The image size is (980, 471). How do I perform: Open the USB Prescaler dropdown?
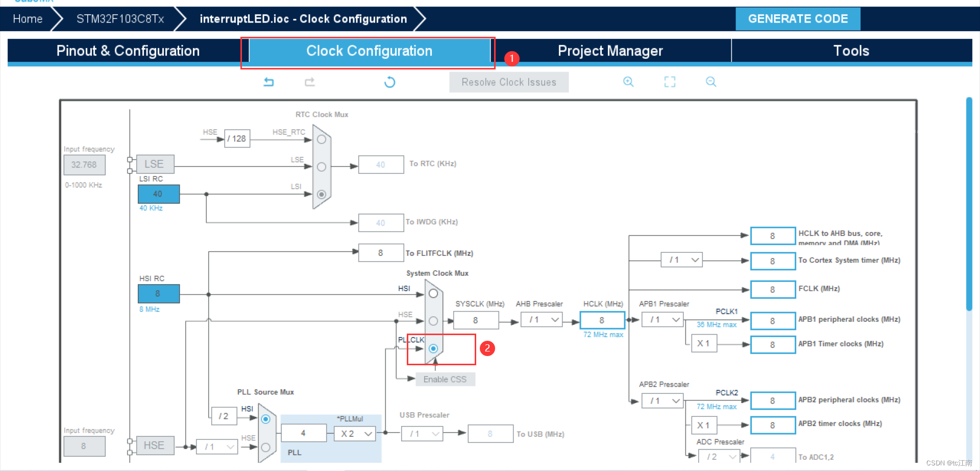click(422, 434)
